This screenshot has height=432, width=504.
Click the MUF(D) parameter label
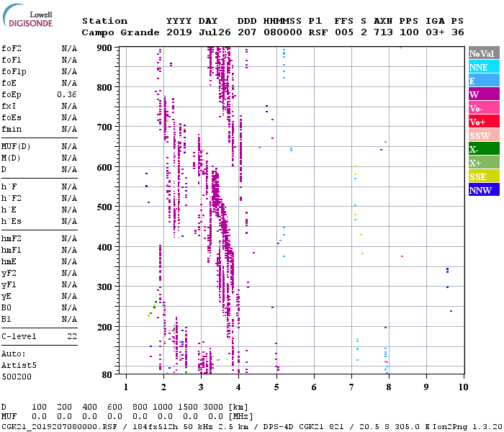pyautogui.click(x=16, y=147)
